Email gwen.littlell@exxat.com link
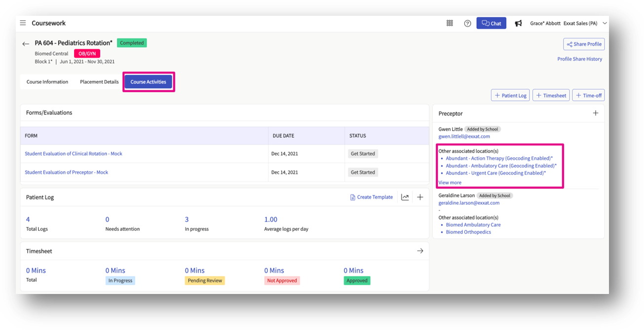This screenshot has height=330, width=644. 464,136
